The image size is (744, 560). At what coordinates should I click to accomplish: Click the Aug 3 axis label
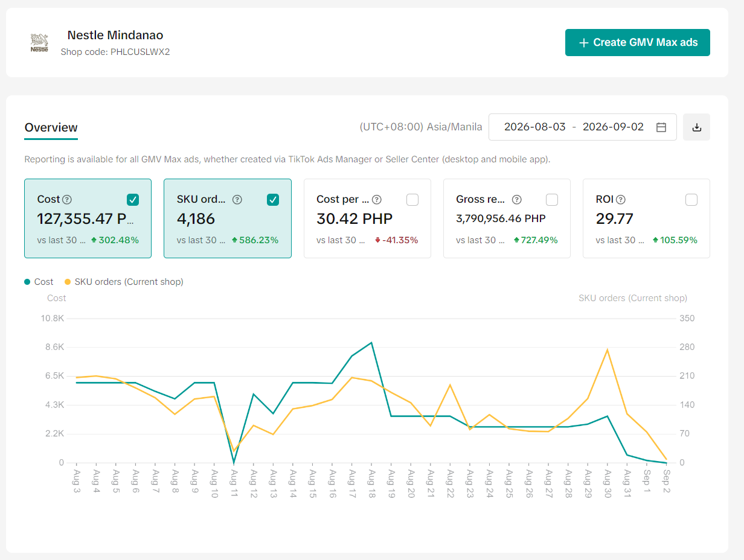click(x=77, y=482)
